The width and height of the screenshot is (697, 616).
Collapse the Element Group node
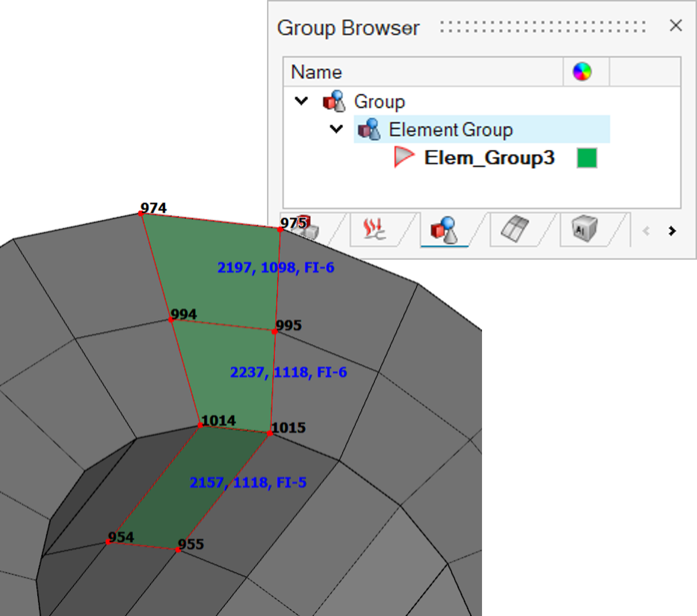(336, 129)
